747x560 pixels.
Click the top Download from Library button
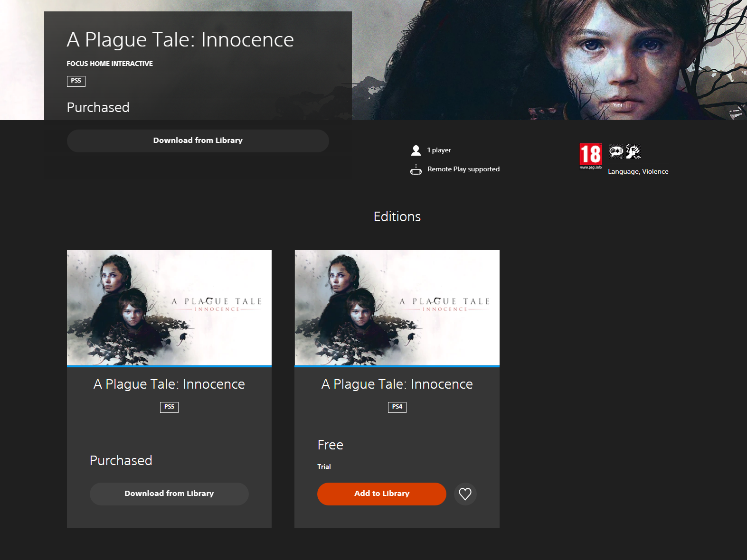coord(198,140)
